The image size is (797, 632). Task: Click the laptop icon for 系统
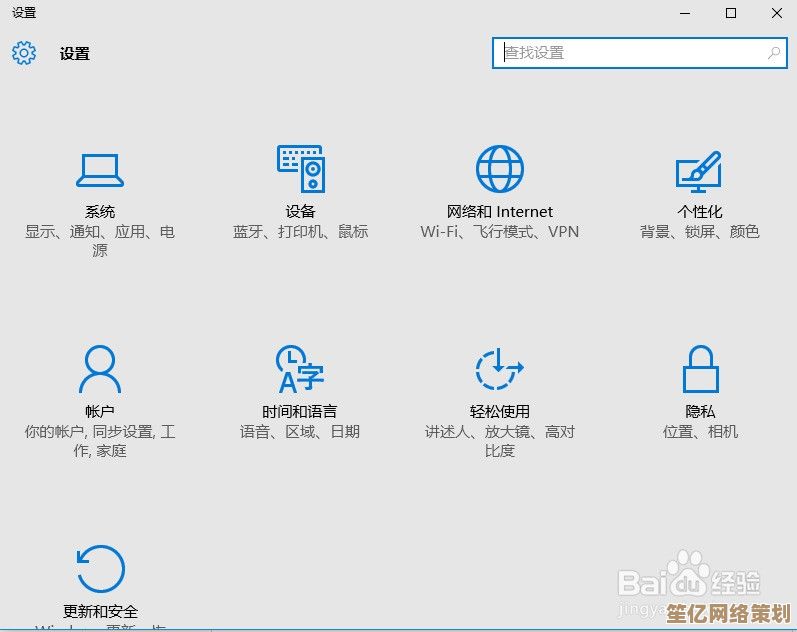[x=100, y=170]
